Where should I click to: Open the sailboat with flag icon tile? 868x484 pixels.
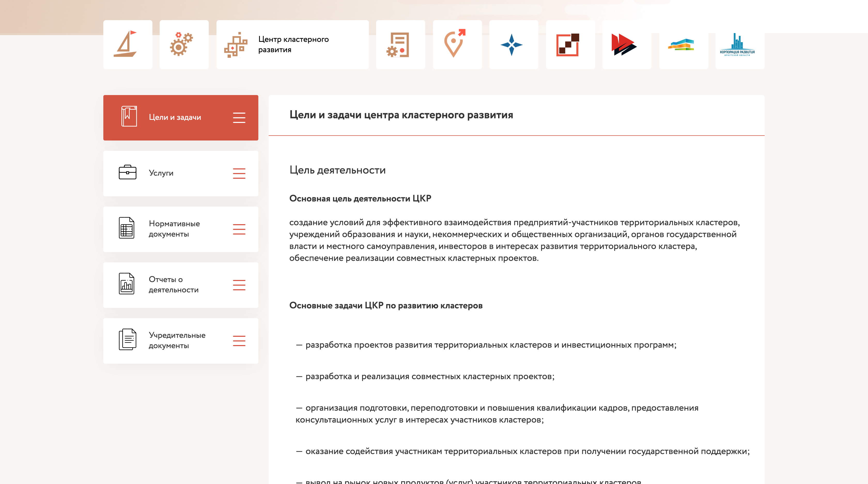(x=128, y=44)
